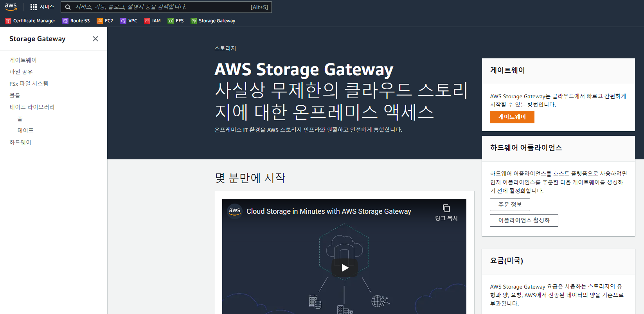
Task: Open EFS favorites shortcut
Action: [176, 21]
